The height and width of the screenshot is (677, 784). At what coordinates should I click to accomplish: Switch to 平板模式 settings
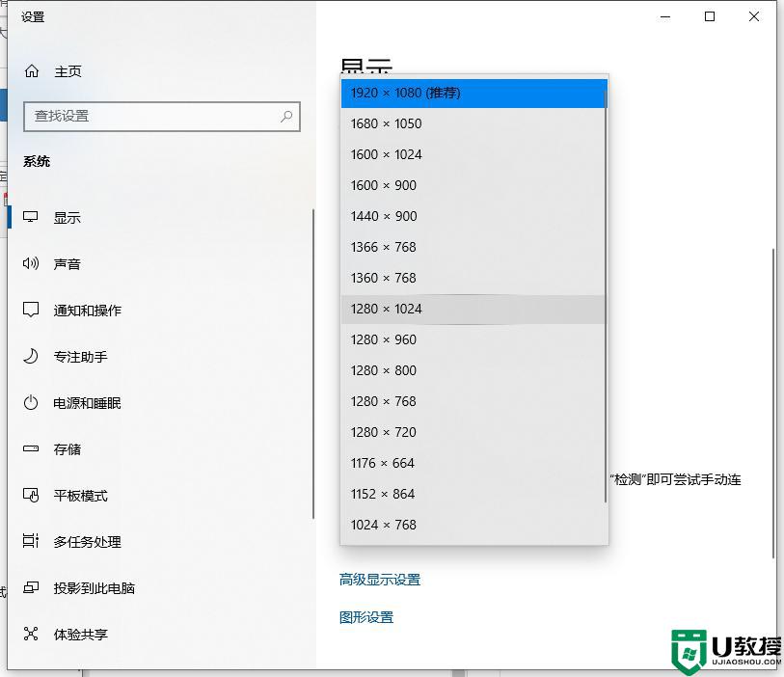(80, 496)
